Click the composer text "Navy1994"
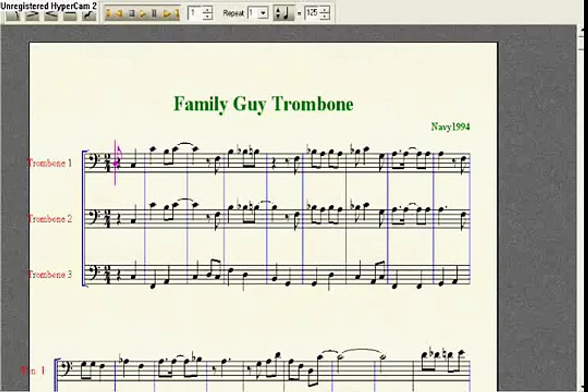This screenshot has width=588, height=392. point(450,127)
